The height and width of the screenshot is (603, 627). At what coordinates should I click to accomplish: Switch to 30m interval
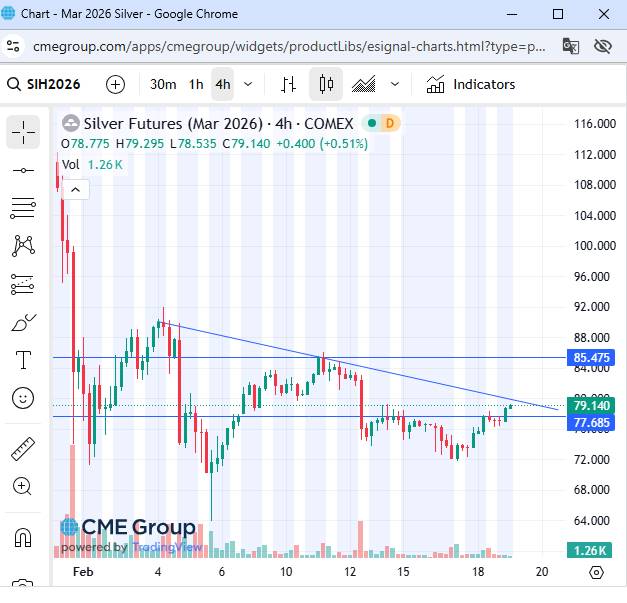(x=163, y=85)
